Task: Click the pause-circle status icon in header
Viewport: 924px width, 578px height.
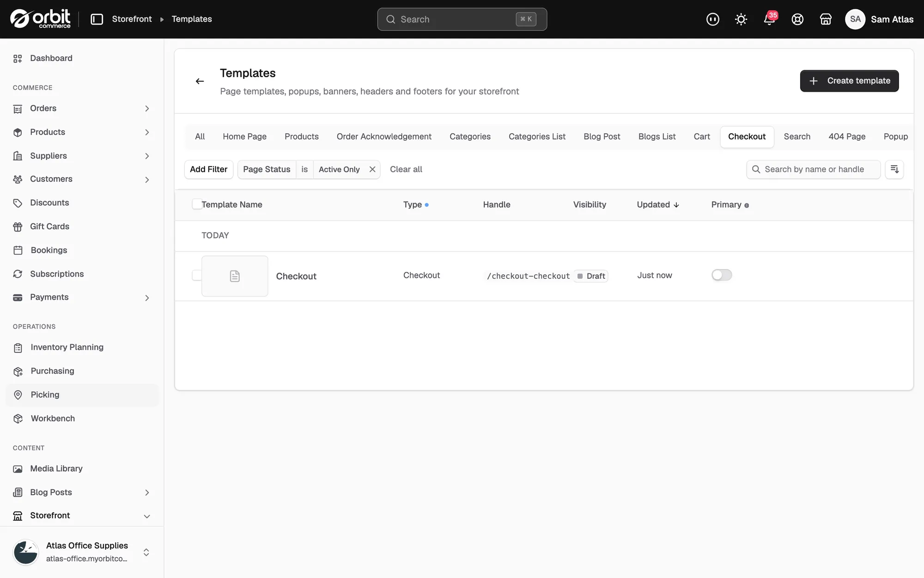Action: tap(713, 19)
